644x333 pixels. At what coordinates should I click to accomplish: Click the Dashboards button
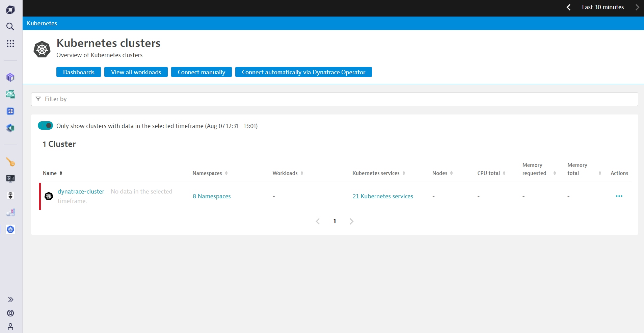coord(79,72)
